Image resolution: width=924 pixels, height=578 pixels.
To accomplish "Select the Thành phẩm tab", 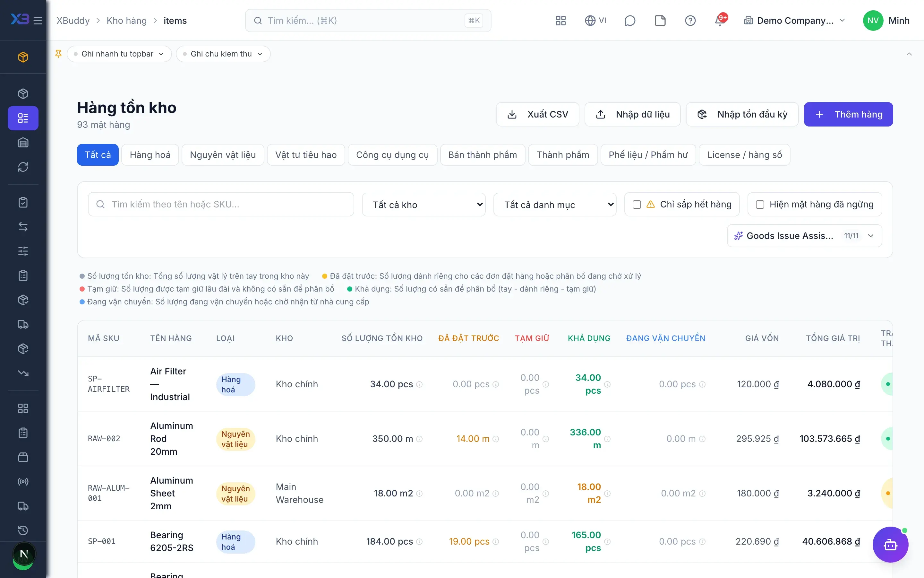I will click(x=563, y=155).
